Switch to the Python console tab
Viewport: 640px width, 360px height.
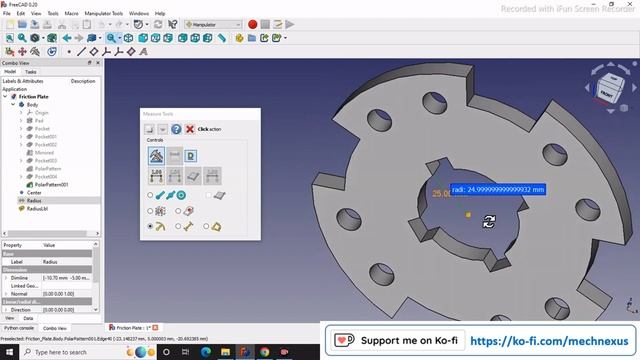click(19, 328)
